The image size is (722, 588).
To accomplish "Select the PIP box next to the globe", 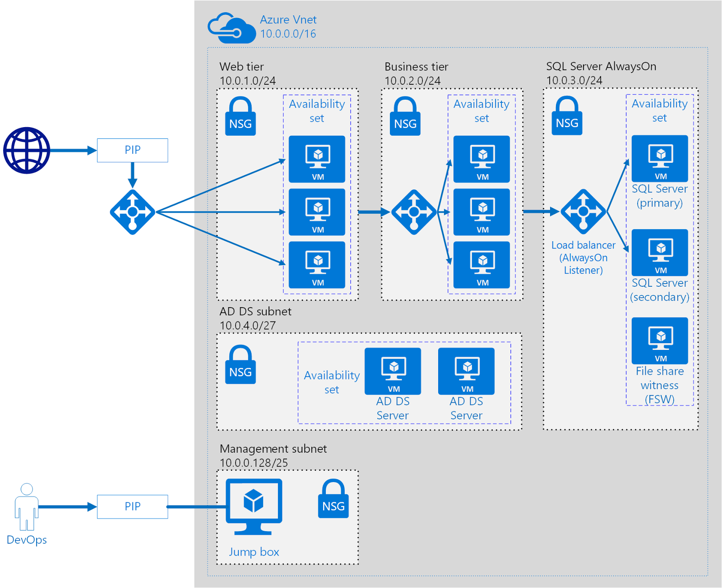I will [x=133, y=150].
